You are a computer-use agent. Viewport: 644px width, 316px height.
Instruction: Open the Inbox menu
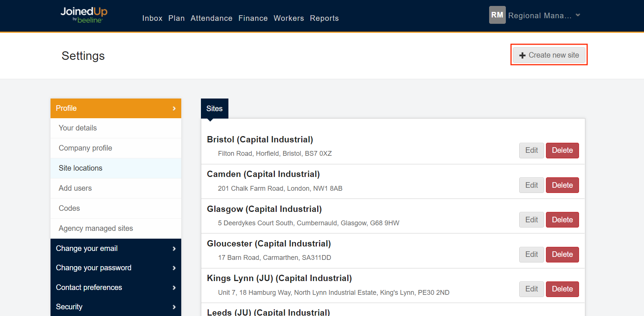(x=152, y=18)
